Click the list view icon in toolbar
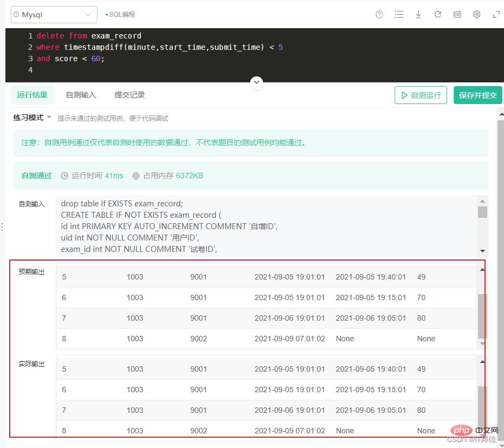The width and height of the screenshot is (504, 448). tap(399, 15)
